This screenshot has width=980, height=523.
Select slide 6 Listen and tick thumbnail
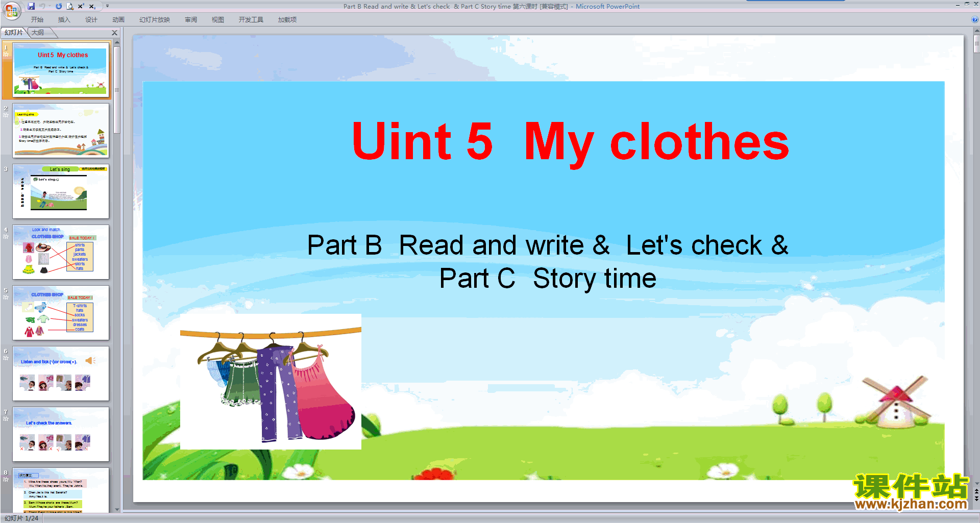[x=61, y=373]
